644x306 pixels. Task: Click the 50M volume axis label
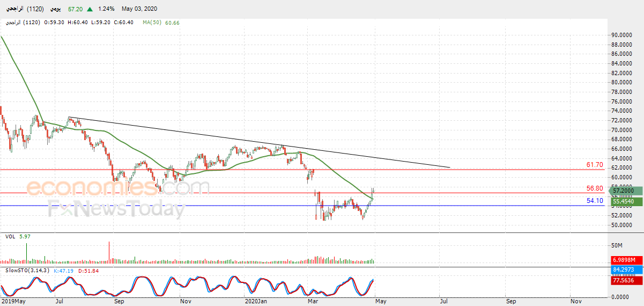617,245
